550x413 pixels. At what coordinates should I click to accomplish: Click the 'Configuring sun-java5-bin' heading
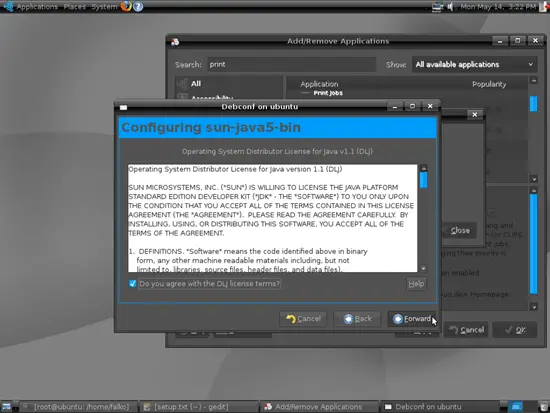click(x=211, y=127)
